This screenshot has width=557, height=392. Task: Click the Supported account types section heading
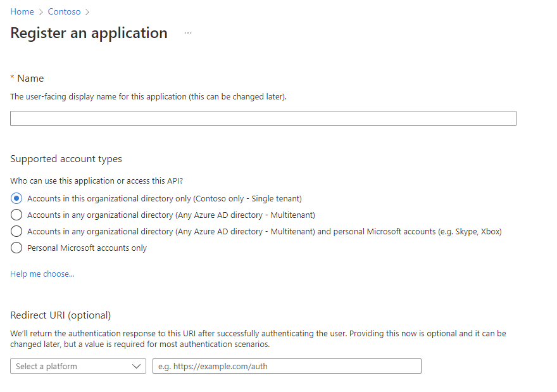66,159
